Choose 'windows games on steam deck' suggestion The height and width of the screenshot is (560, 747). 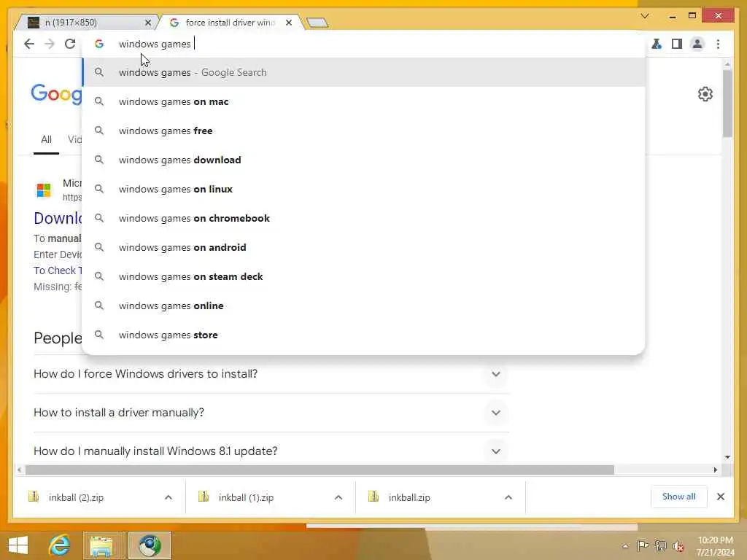click(364, 276)
